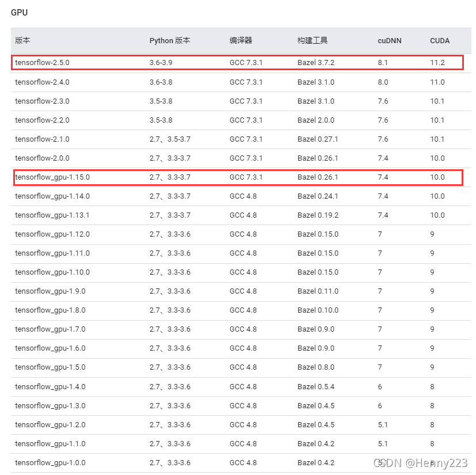This screenshot has width=476, height=475.
Task: Click cuDNN value 8.1
Action: pyautogui.click(x=383, y=63)
